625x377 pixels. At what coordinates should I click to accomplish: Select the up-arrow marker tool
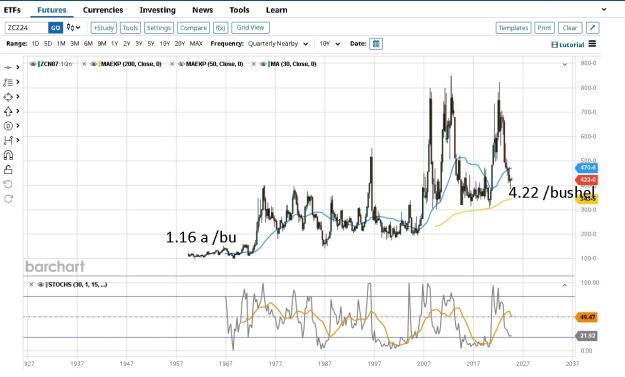point(8,111)
